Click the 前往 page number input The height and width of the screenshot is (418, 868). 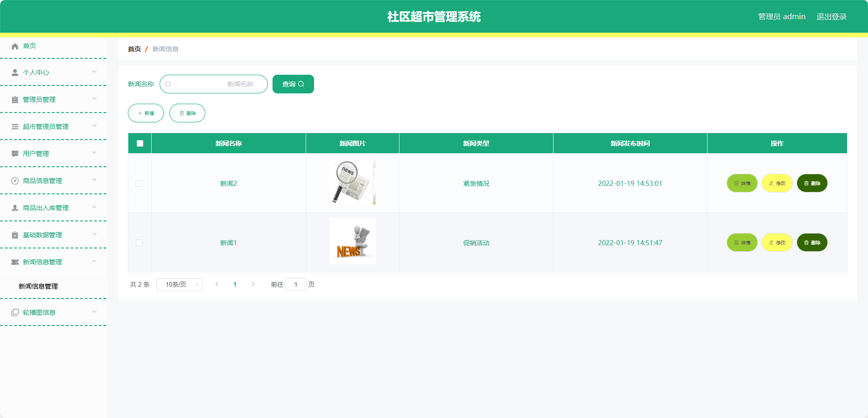tap(296, 284)
